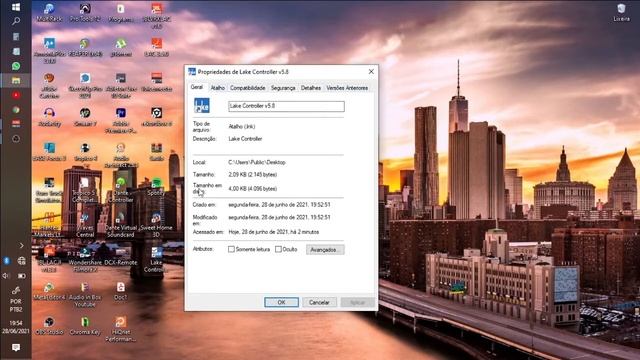Select the Geral tab

(x=197, y=87)
